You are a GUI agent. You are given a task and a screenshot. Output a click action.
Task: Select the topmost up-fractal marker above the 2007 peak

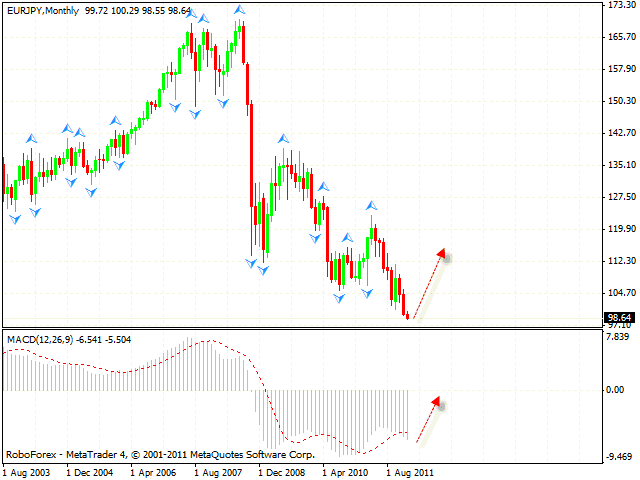tap(238, 11)
